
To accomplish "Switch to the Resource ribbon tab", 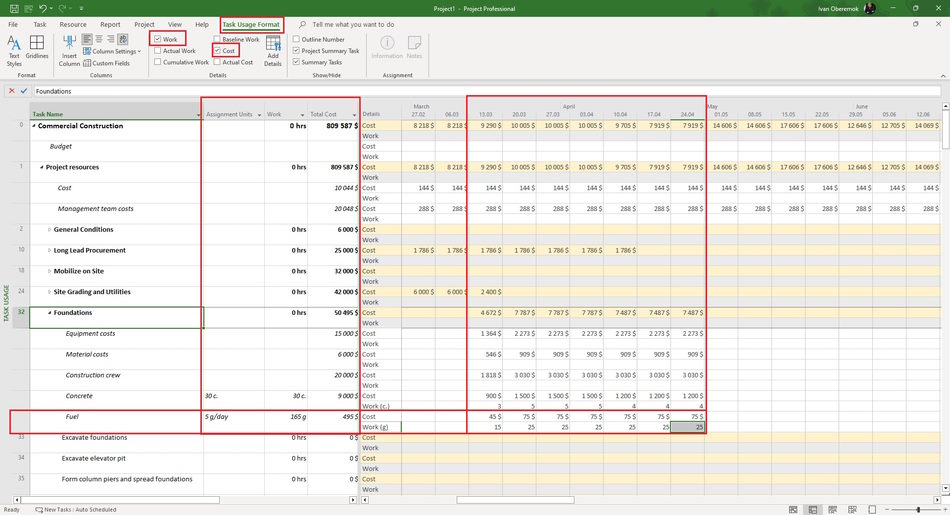I will 73,25.
